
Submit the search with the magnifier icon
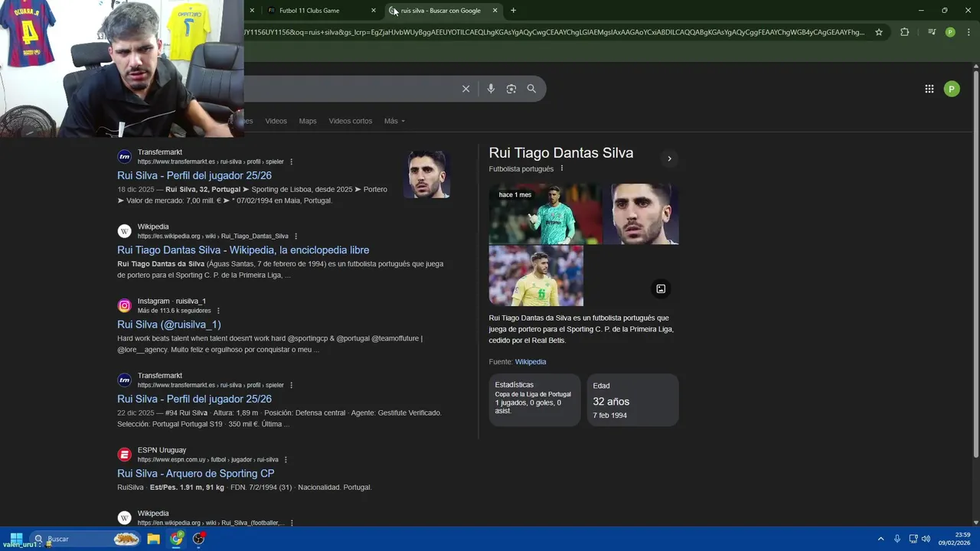click(x=531, y=89)
